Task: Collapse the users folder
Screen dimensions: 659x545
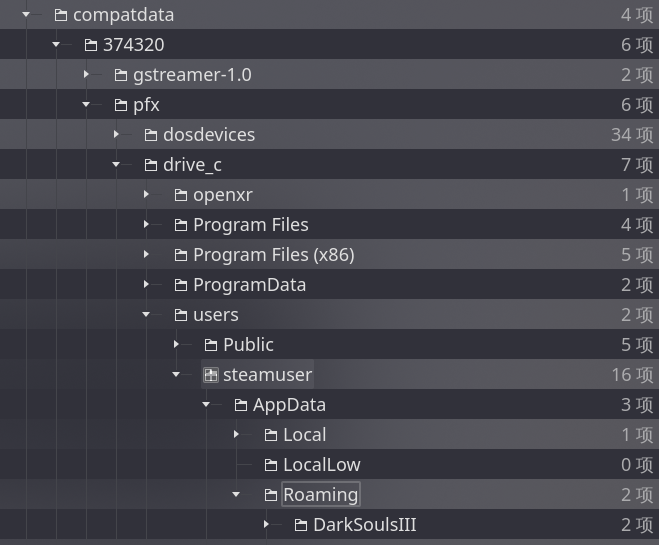Action: click(x=147, y=315)
